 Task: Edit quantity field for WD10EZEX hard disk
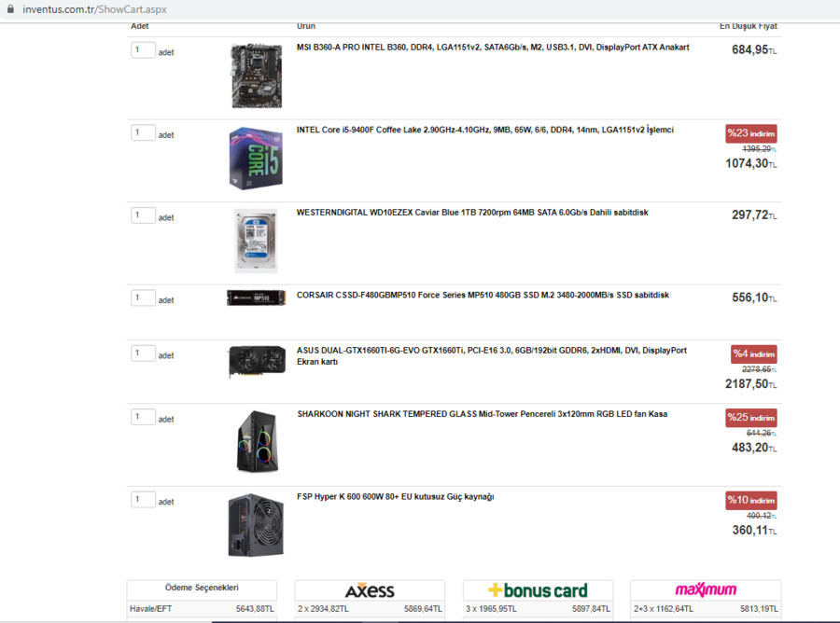pyautogui.click(x=143, y=215)
